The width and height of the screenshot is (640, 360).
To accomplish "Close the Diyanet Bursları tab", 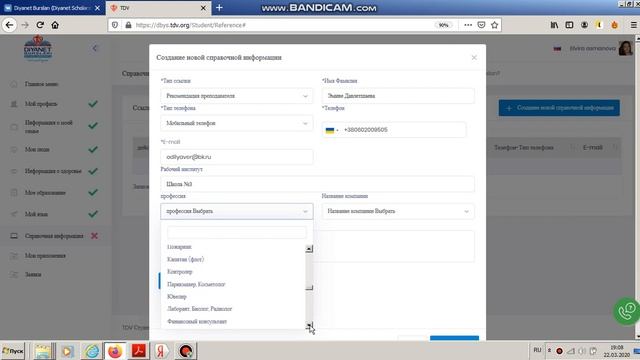I will (97, 8).
